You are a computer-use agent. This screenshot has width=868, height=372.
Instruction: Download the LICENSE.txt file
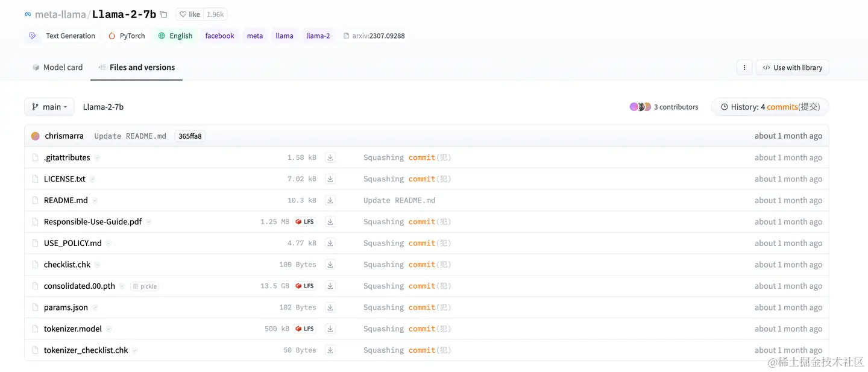[x=330, y=179]
